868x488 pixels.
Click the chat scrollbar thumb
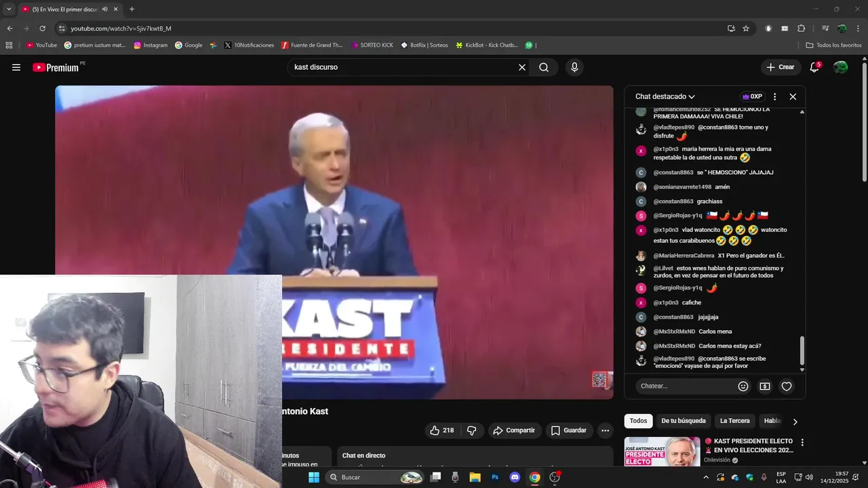(802, 350)
